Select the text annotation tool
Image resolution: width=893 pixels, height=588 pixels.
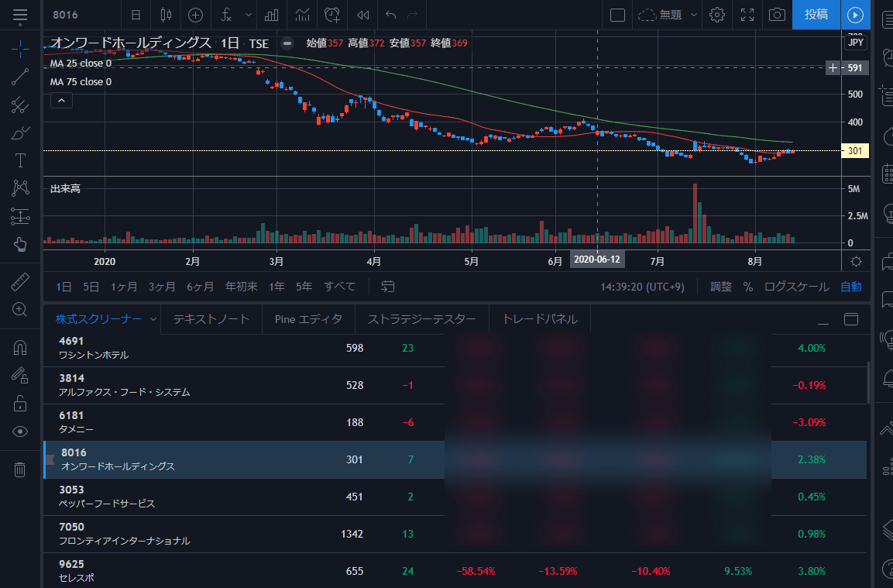[21, 160]
